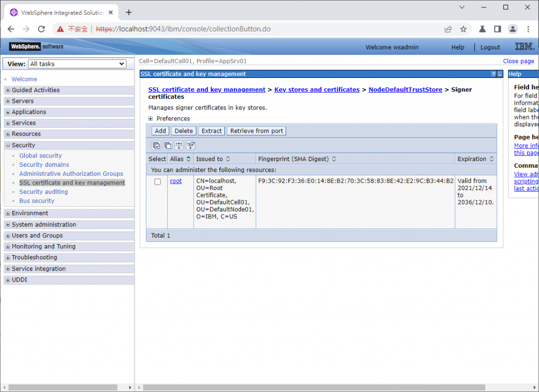This screenshot has width=539, height=392.
Task: Follow NodeDefaultTrustStore breadcrumb link
Action: point(405,89)
